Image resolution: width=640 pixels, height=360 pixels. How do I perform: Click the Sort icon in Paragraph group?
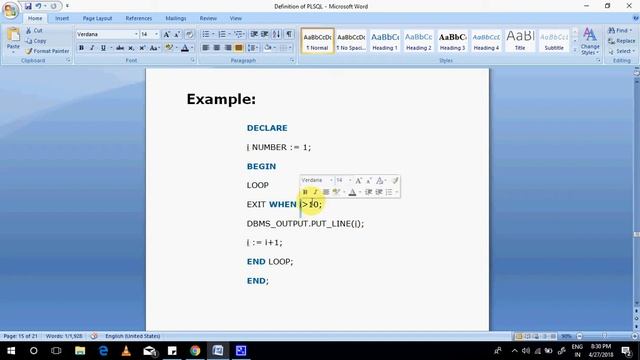click(x=276, y=34)
